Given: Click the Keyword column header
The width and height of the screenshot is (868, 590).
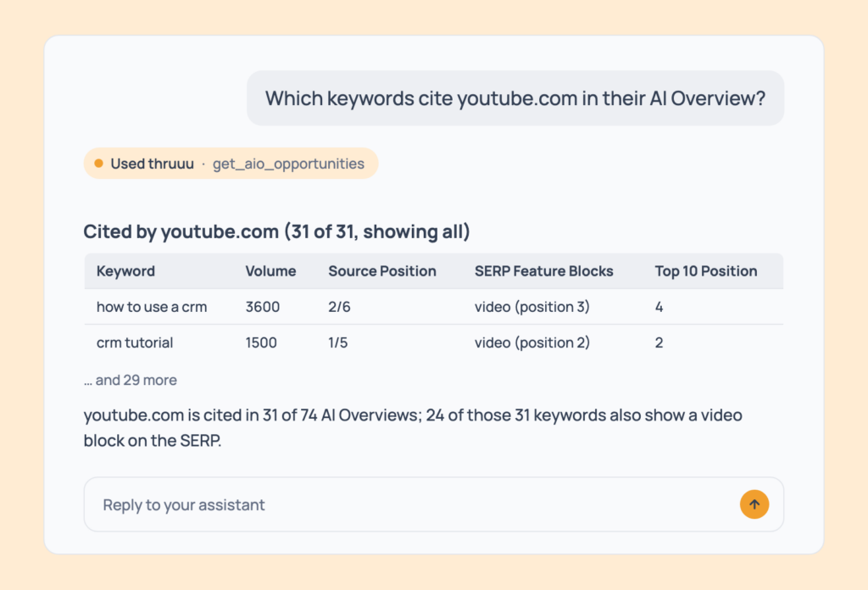Looking at the screenshot, I should click(x=125, y=271).
